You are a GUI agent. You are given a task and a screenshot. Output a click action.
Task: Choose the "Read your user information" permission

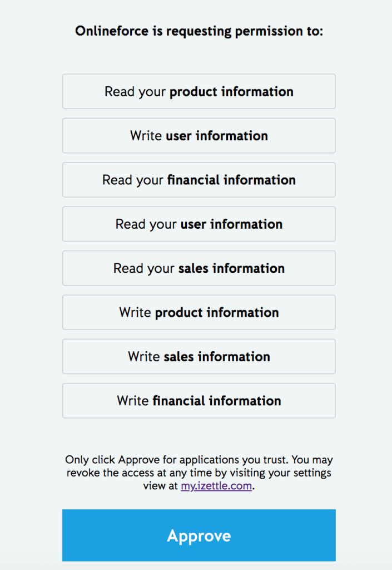199,224
